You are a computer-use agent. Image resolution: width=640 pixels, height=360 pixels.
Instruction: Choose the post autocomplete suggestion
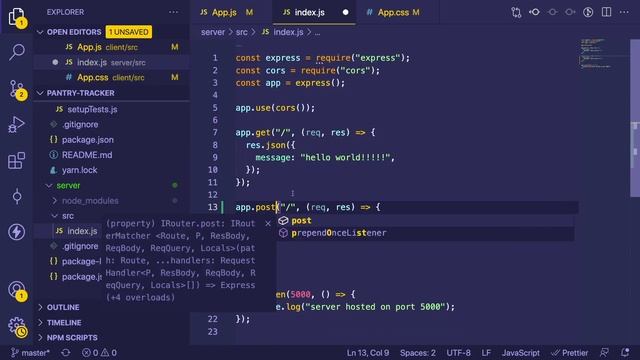pyautogui.click(x=425, y=220)
